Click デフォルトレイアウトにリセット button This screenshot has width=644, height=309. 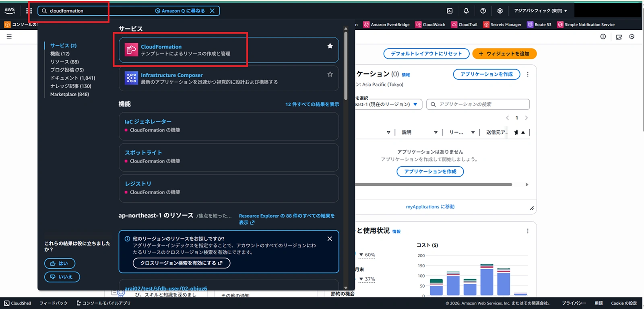tap(426, 54)
